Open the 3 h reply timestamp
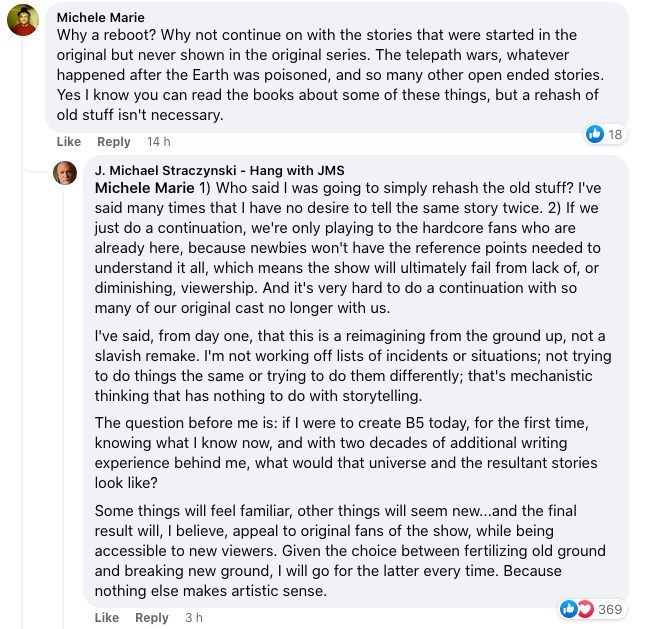This screenshot has height=629, width=650. click(194, 617)
